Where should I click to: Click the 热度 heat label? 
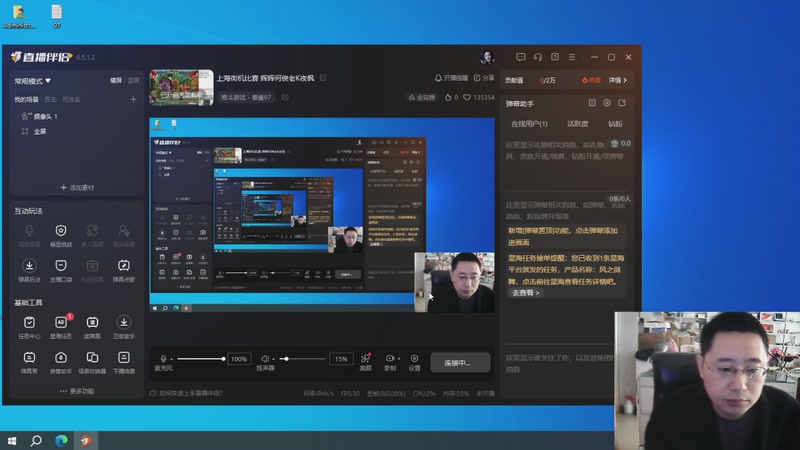coord(591,80)
